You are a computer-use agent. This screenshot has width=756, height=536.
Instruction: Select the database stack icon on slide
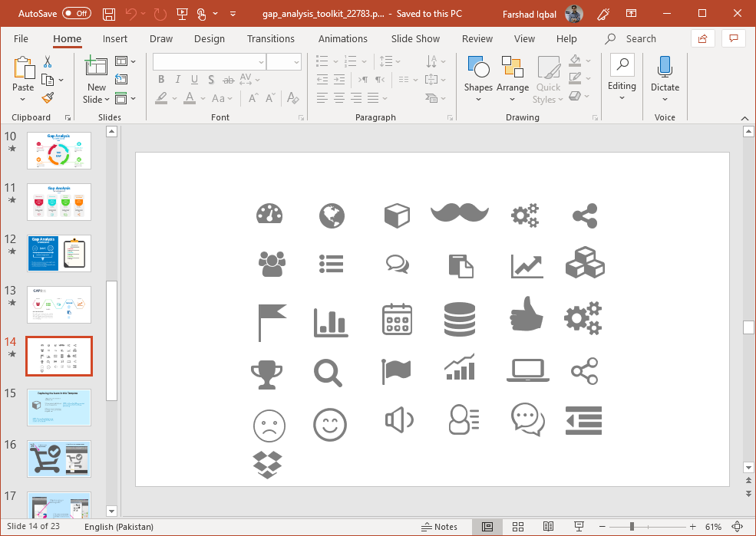[x=460, y=319]
